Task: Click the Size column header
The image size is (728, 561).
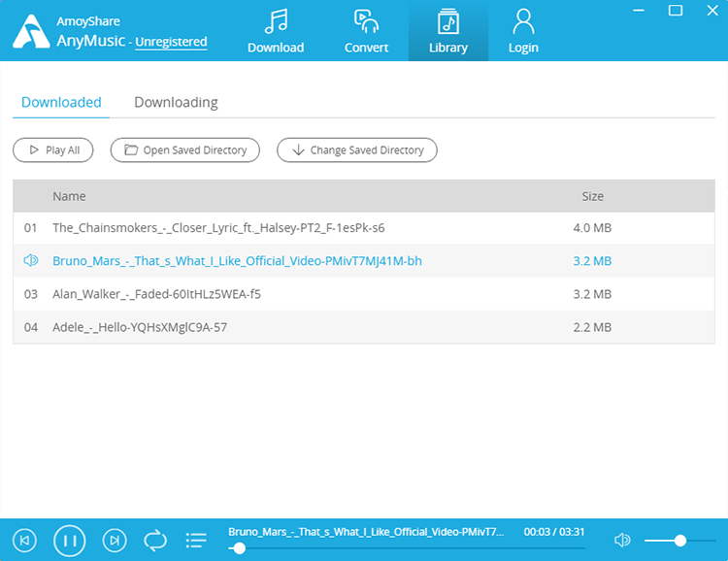Action: [x=593, y=196]
